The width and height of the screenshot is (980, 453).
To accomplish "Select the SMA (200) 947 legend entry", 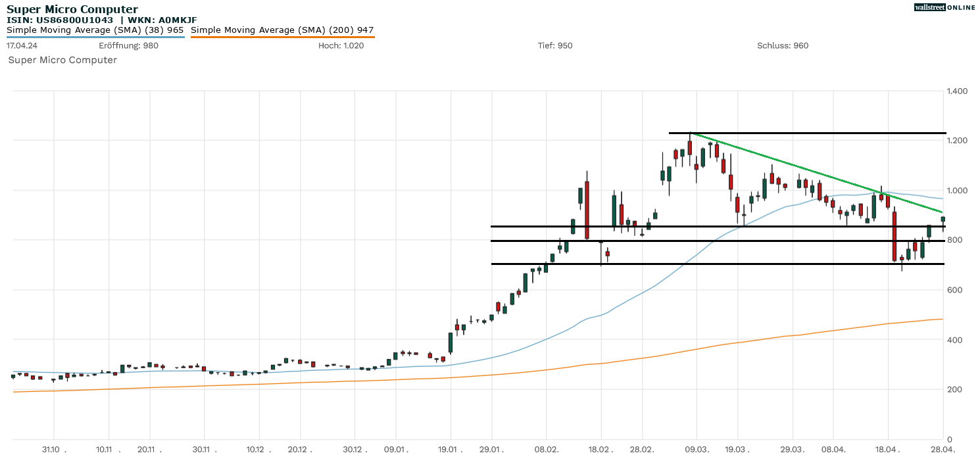I will [x=283, y=30].
